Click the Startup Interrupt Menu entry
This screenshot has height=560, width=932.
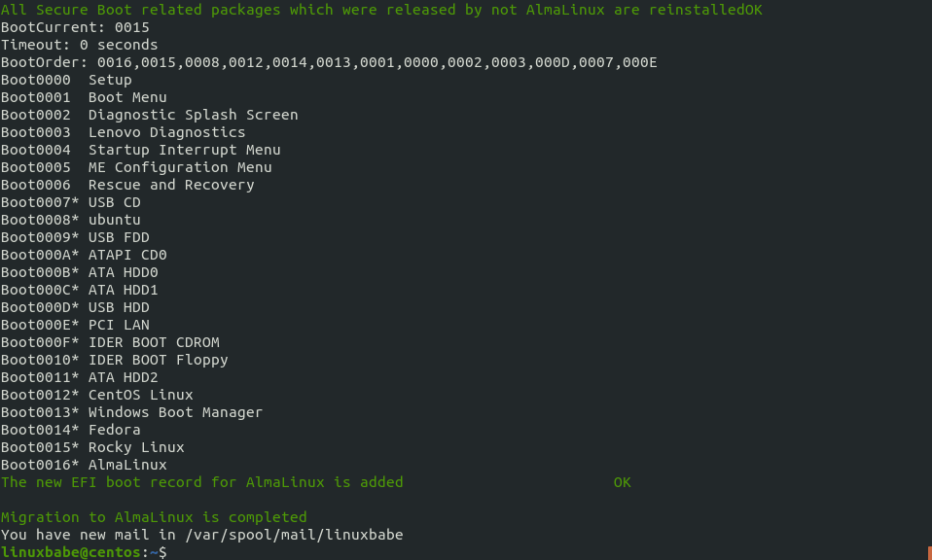click(x=184, y=150)
